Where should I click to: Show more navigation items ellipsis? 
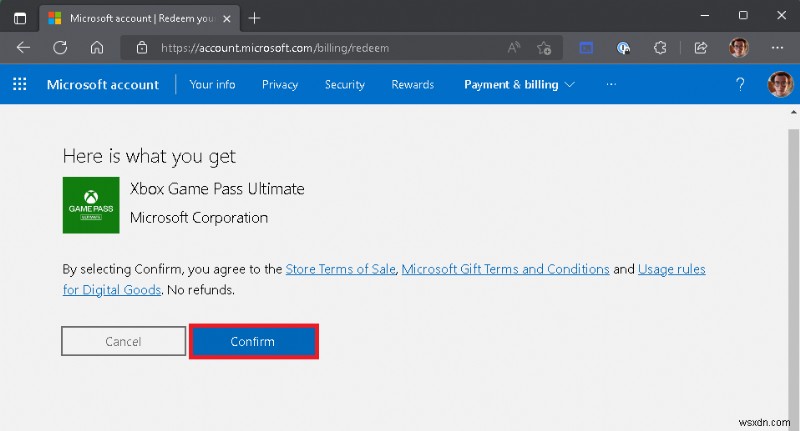611,85
